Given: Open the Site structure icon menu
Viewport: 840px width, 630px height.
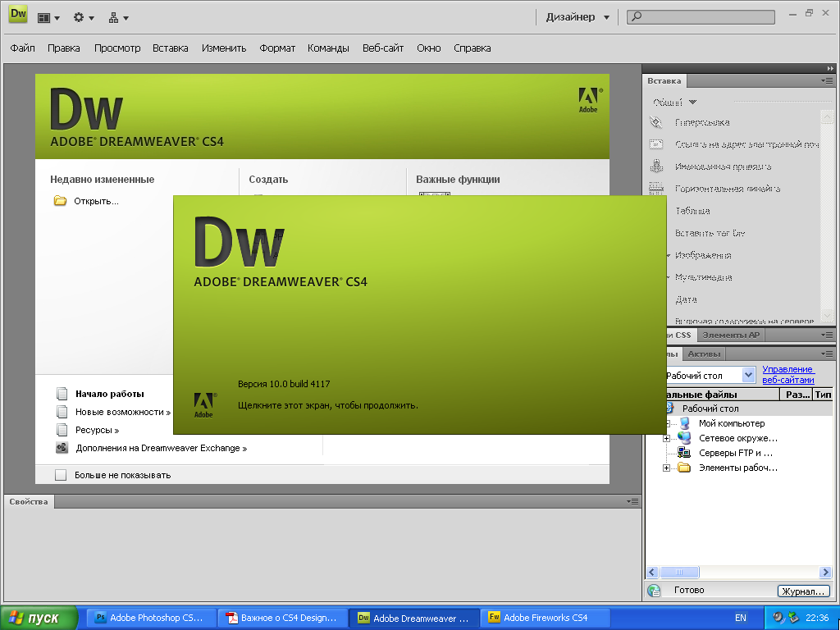Looking at the screenshot, I should coord(118,18).
